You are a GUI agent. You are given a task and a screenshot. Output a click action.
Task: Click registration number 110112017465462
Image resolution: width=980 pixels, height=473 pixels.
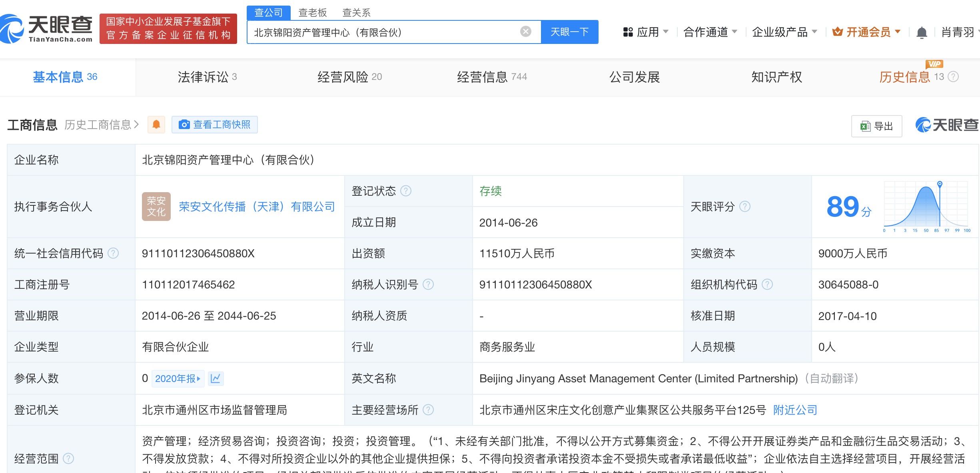click(x=188, y=284)
